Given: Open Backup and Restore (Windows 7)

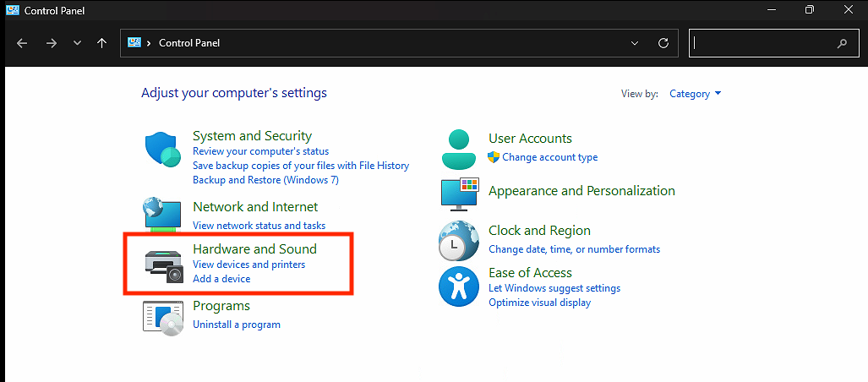Looking at the screenshot, I should click(265, 180).
